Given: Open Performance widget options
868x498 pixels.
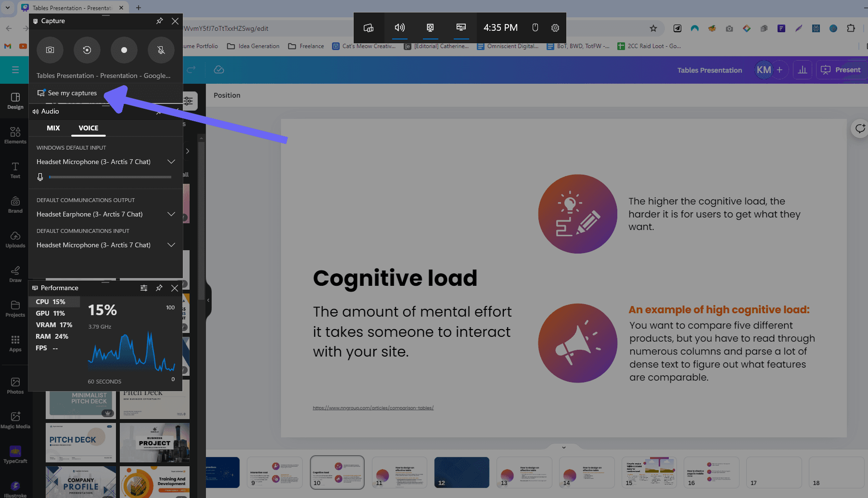Looking at the screenshot, I should click(143, 288).
